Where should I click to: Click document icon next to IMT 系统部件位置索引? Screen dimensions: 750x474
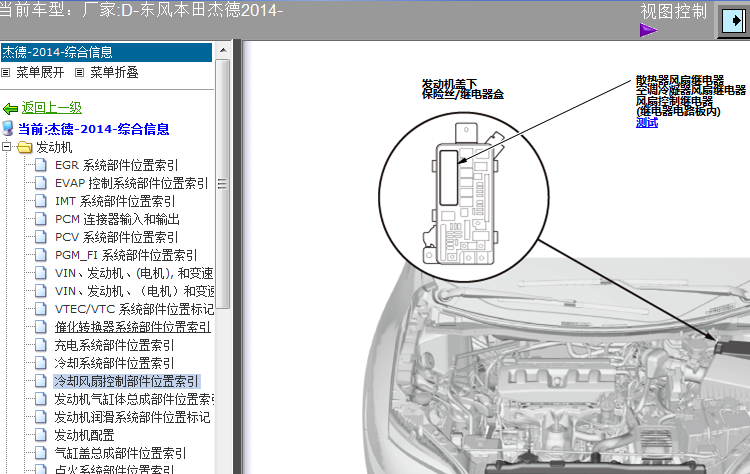41,201
